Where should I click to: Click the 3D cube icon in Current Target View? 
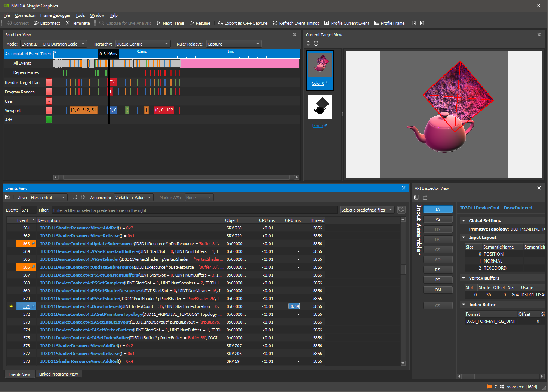coord(316,43)
